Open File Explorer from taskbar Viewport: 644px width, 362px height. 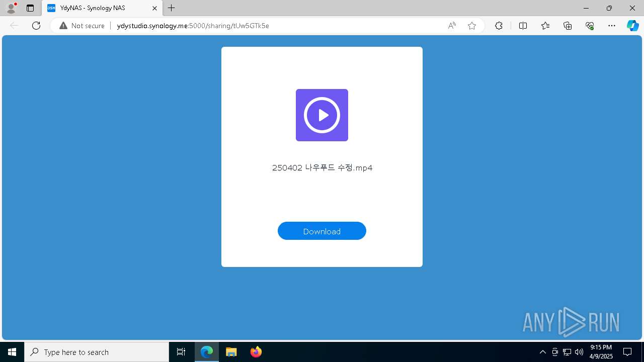(231, 352)
